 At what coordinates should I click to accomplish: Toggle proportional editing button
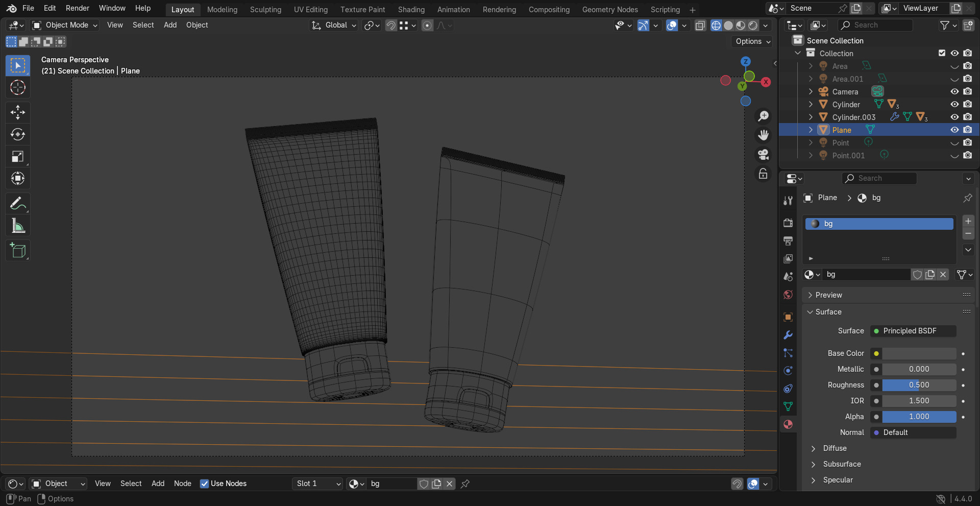(x=428, y=25)
